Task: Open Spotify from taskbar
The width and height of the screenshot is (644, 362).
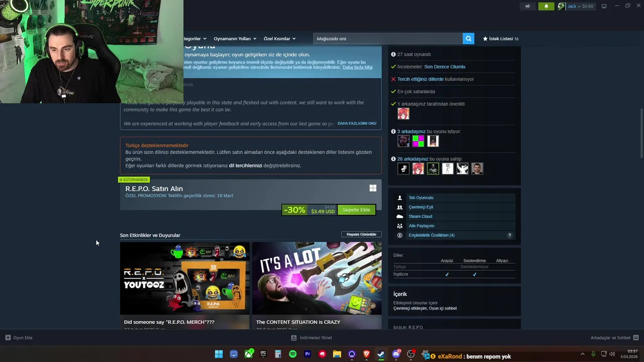Action: click(x=293, y=354)
